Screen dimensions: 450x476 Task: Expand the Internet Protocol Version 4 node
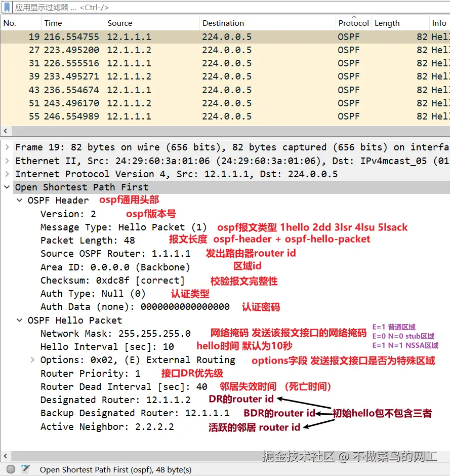[x=7, y=174]
